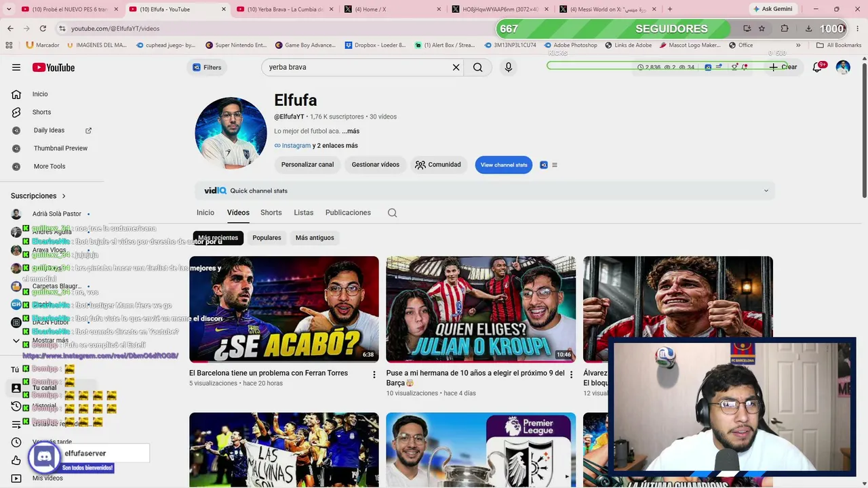Image resolution: width=868 pixels, height=488 pixels.
Task: Expand channel description with '...más'
Action: 351,131
